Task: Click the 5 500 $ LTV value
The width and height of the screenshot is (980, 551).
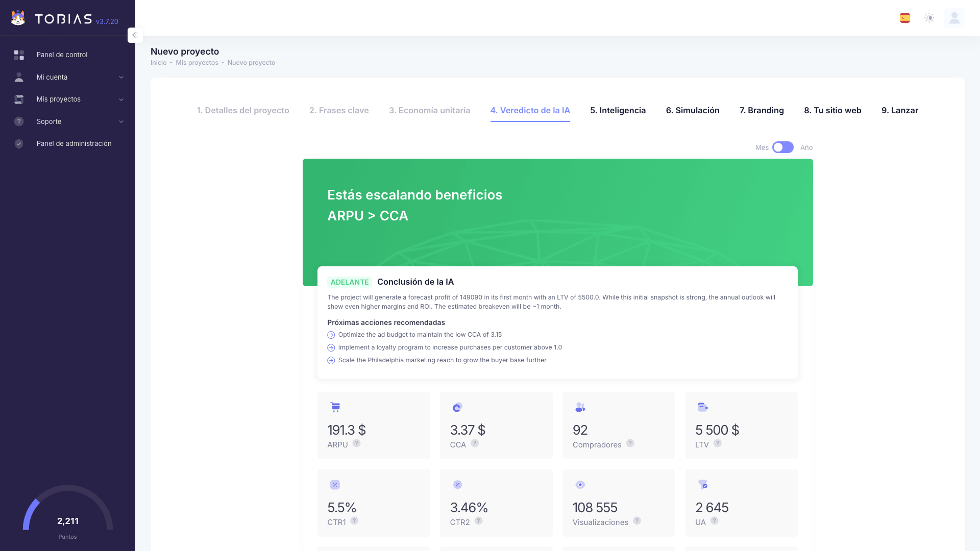Action: click(x=717, y=430)
